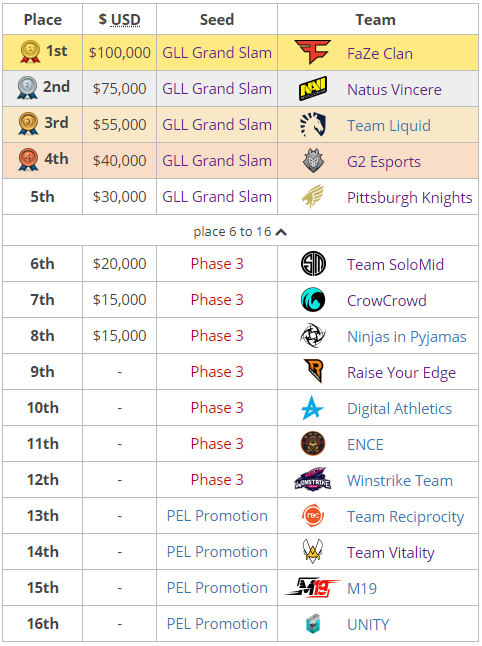Visit the CrowCrowd team link

click(386, 301)
